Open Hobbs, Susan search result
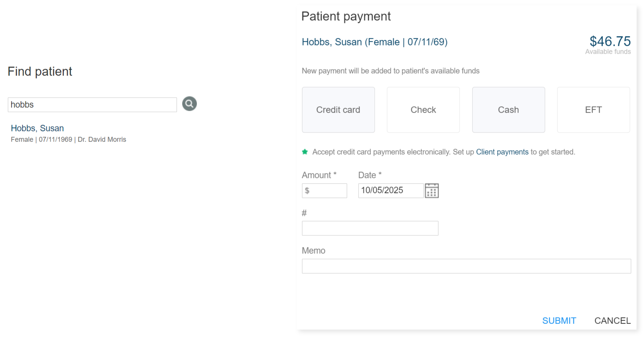This screenshot has height=337, width=644. 37,128
